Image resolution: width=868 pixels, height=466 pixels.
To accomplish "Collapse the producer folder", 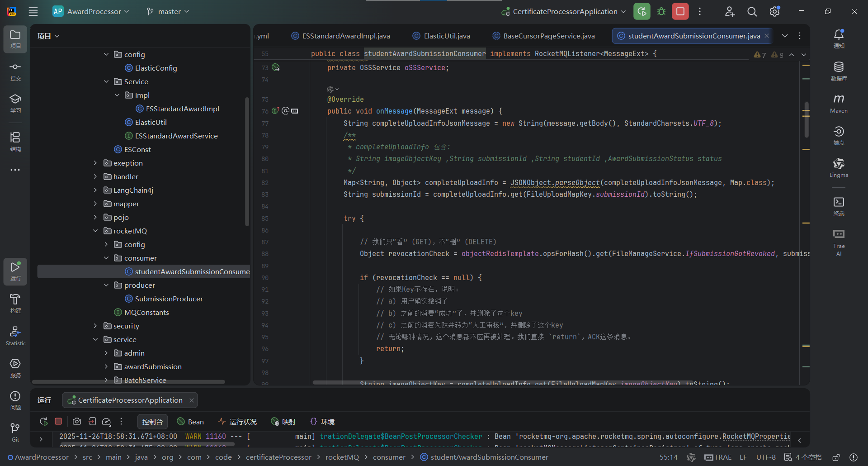I will [x=106, y=285].
